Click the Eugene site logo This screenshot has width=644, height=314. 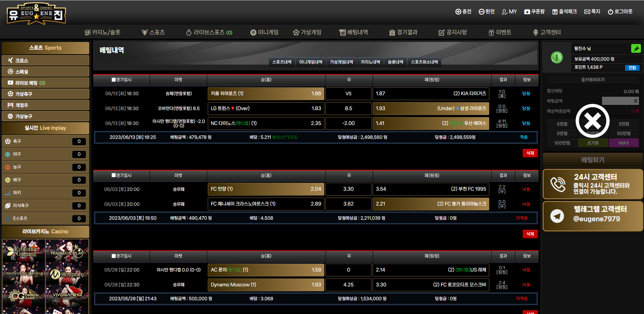click(x=36, y=14)
